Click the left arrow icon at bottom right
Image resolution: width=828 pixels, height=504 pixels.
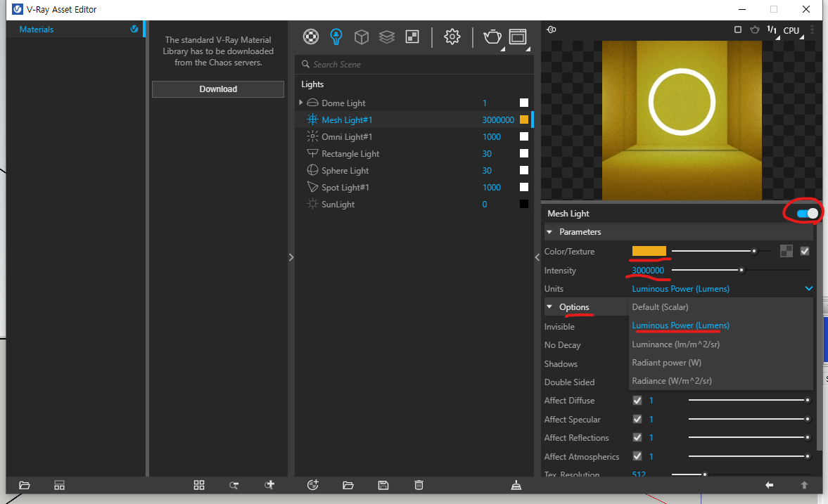click(770, 485)
